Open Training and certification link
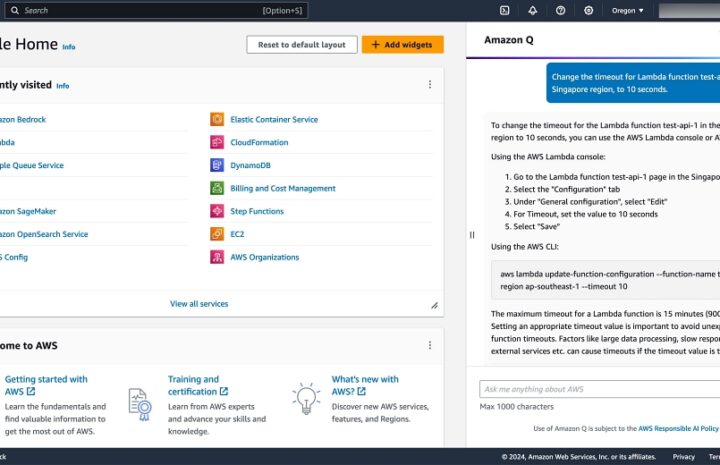This screenshot has width=720, height=465. [197, 385]
